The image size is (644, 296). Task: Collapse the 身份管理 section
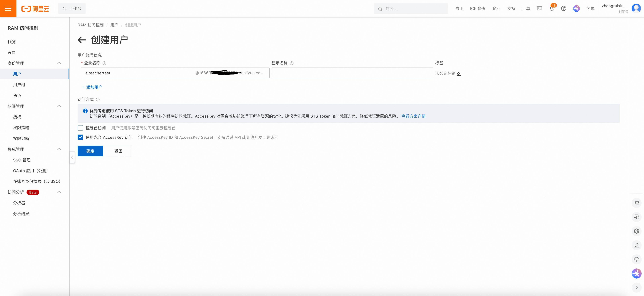[x=59, y=63]
